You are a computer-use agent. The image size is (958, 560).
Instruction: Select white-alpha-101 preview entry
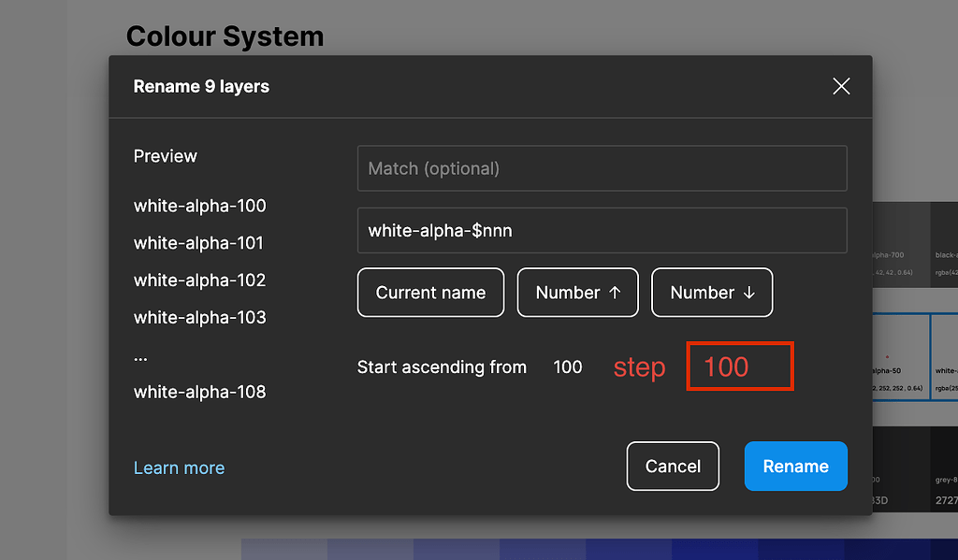[198, 243]
